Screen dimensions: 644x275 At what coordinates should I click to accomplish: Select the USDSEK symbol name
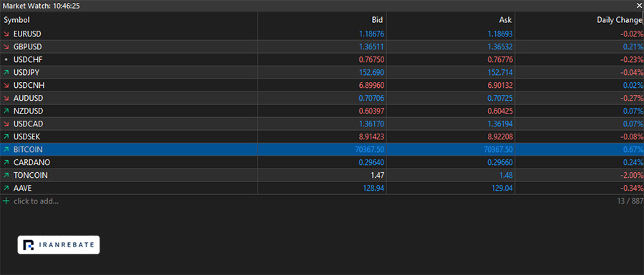(26, 137)
